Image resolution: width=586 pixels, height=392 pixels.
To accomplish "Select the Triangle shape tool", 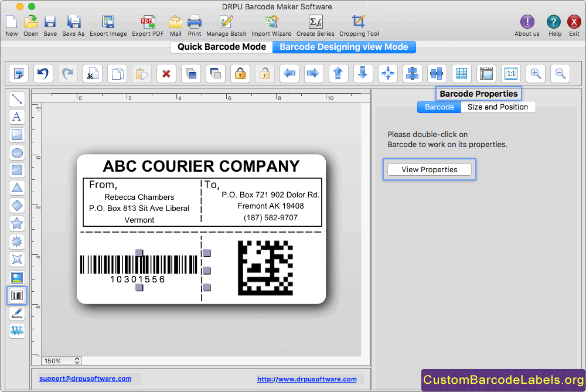I will coord(17,188).
